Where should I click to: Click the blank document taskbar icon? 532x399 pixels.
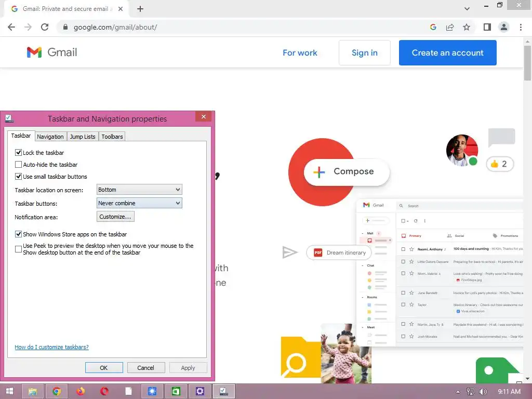coord(128,391)
